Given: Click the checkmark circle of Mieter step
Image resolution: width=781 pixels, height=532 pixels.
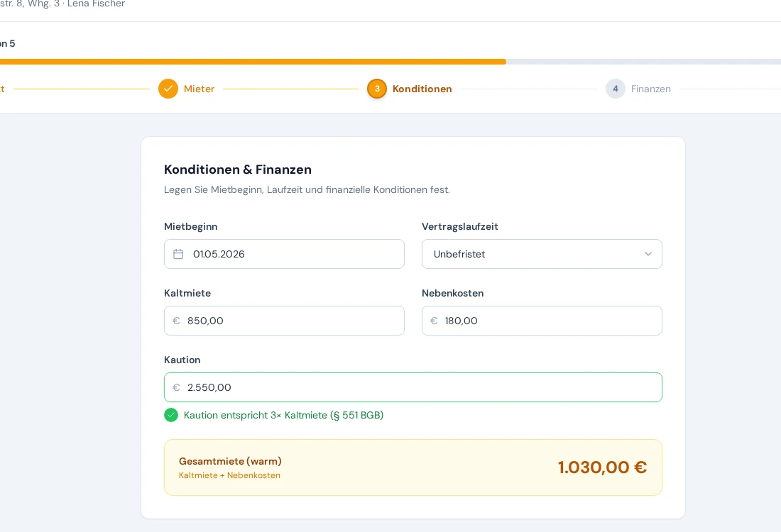Looking at the screenshot, I should [168, 89].
